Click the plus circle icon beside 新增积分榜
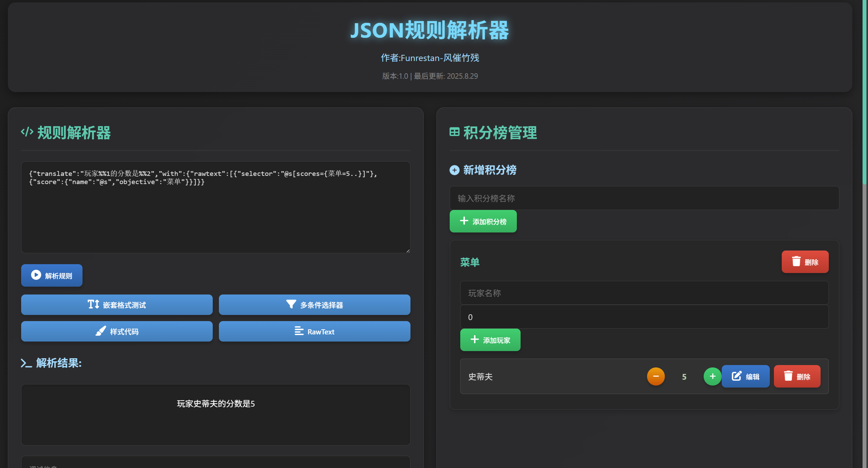The width and height of the screenshot is (868, 468). tap(454, 170)
